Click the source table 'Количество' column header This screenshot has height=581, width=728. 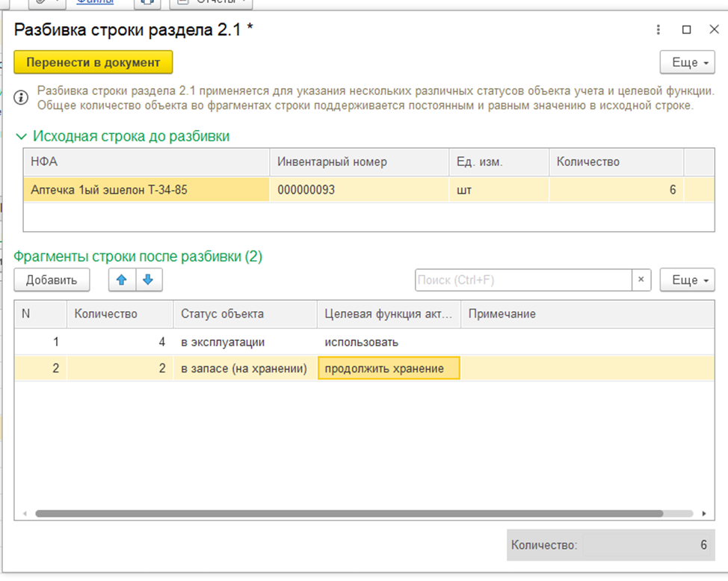(616, 162)
